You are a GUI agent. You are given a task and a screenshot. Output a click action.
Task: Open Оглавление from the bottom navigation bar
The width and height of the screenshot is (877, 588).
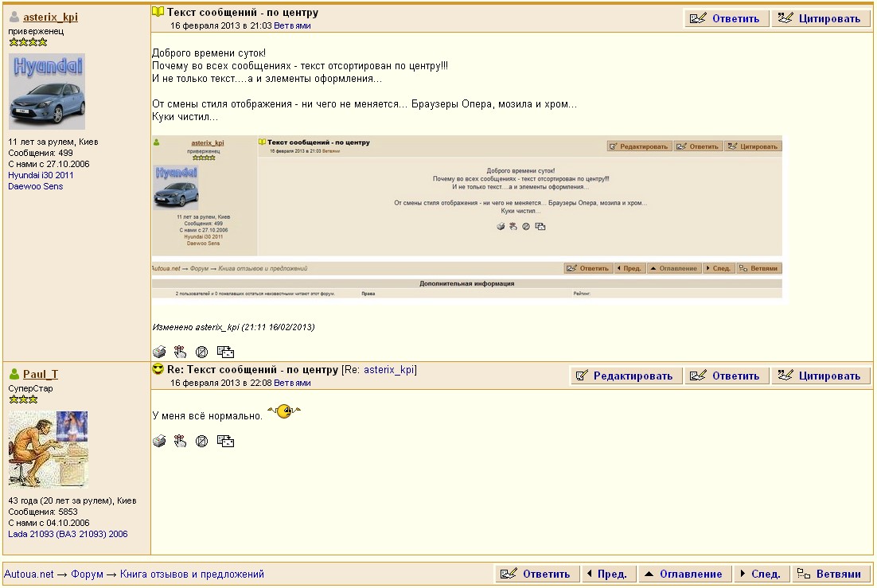point(683,574)
